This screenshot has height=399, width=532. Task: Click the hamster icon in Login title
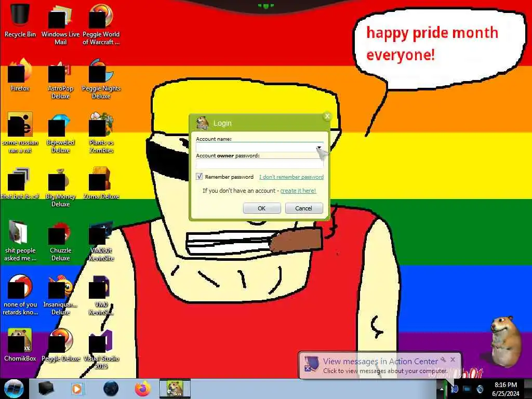[x=203, y=123]
